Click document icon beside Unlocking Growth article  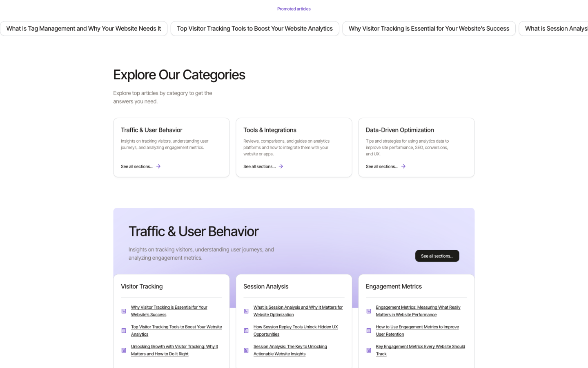coord(124,350)
